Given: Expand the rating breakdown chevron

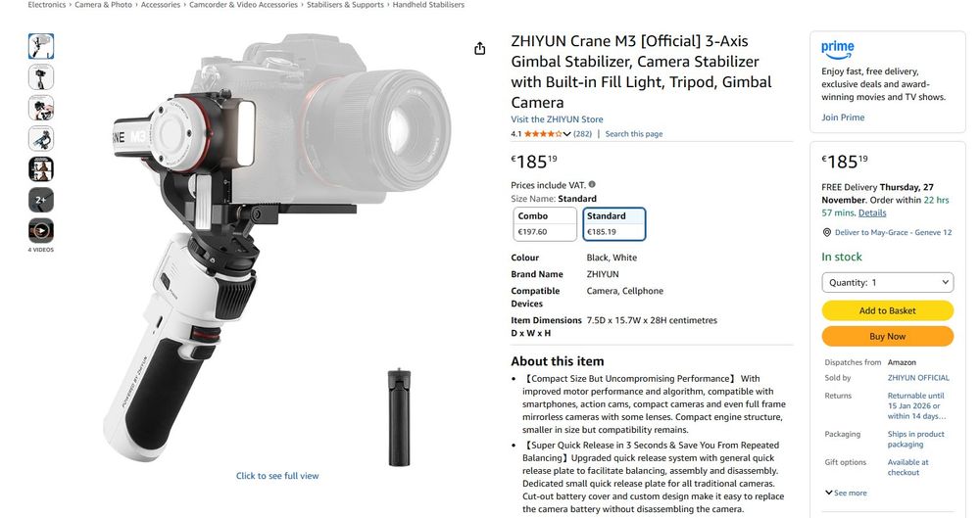Looking at the screenshot, I should (566, 134).
